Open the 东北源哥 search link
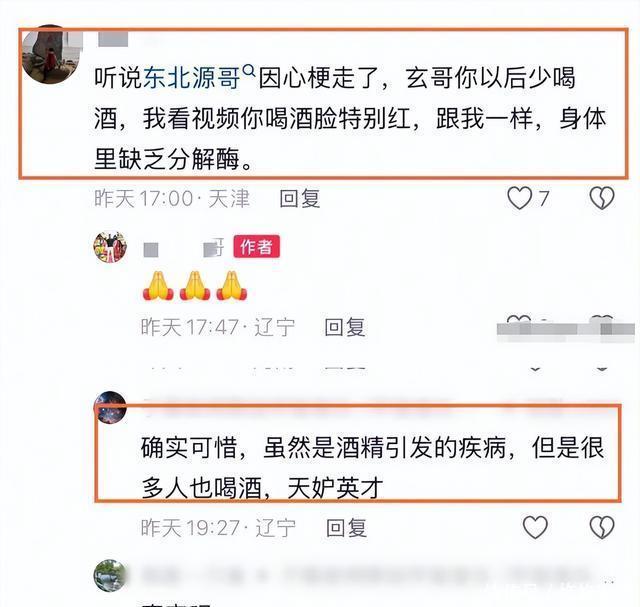 pos(191,78)
